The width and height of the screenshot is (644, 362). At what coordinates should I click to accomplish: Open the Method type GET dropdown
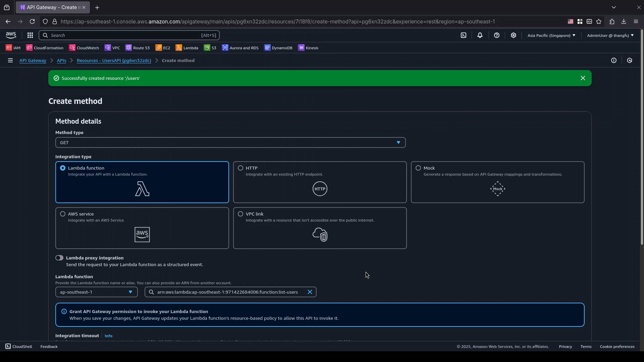(x=230, y=143)
